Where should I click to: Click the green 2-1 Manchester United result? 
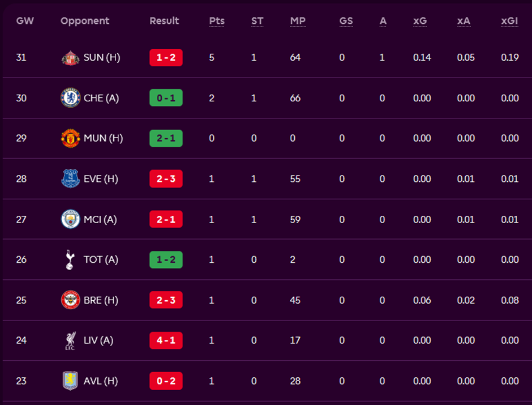166,138
